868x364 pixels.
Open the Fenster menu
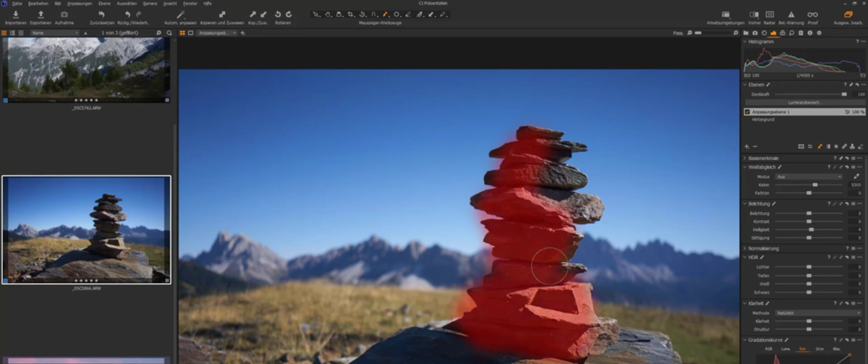coord(190,3)
